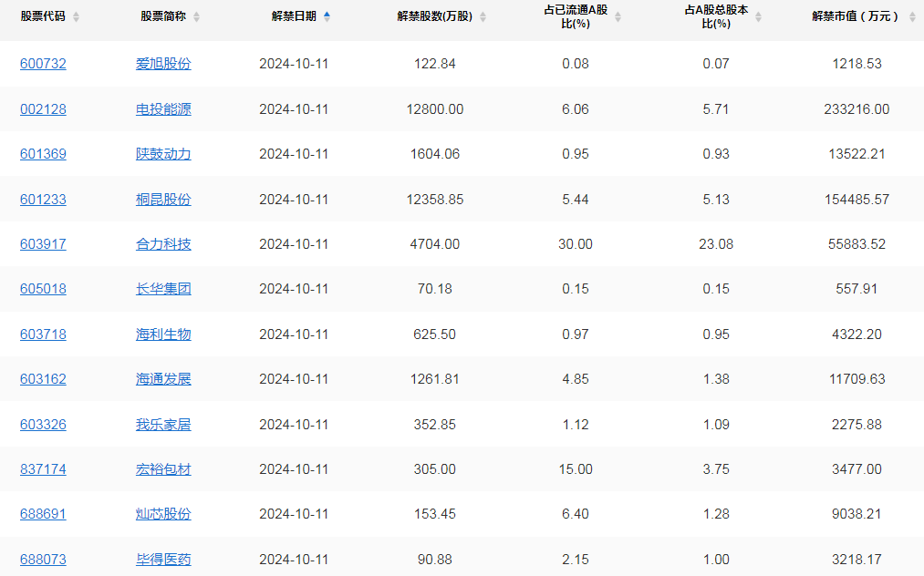Click the 解禁日期 column header
The image size is (924, 576).
(x=294, y=16)
